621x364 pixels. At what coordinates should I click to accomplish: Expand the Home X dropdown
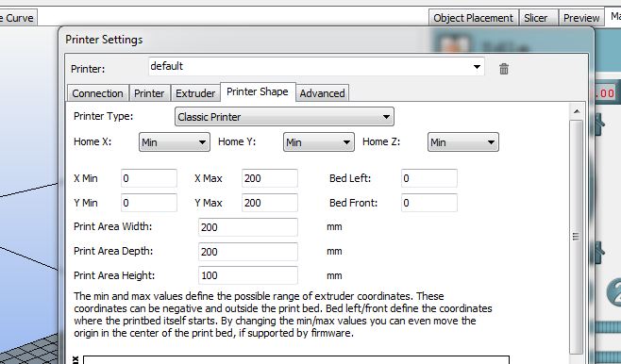(x=175, y=142)
